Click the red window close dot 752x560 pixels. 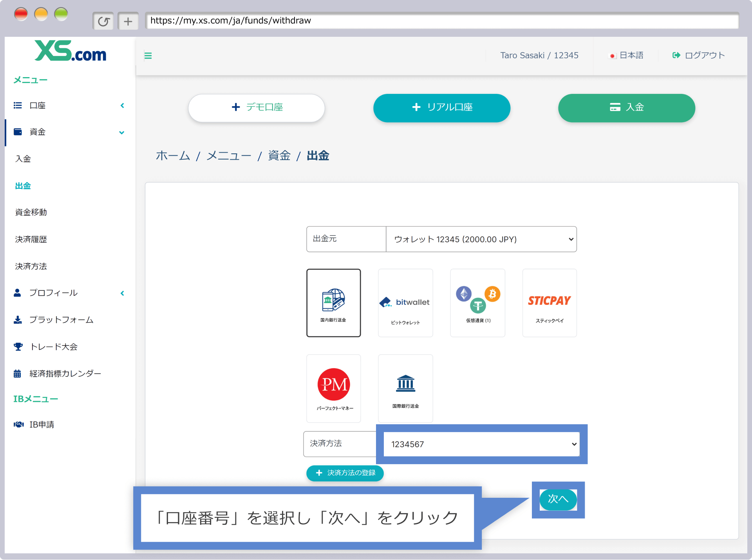(21, 14)
